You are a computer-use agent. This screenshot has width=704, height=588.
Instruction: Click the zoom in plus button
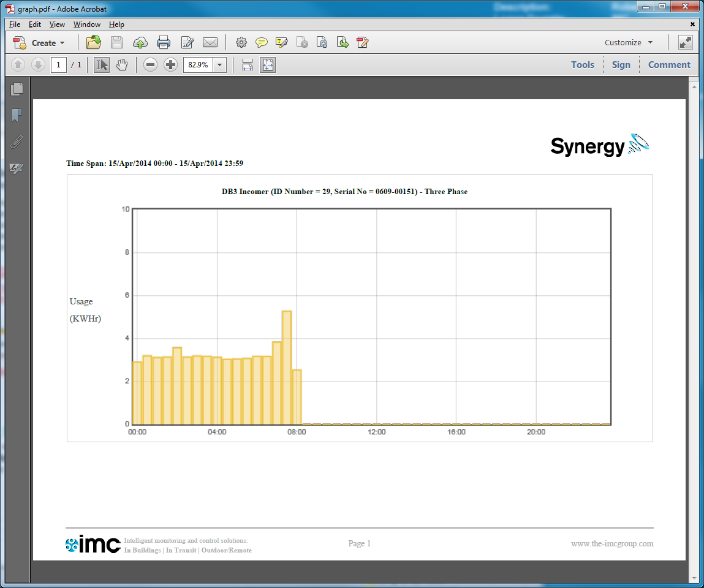pos(171,65)
